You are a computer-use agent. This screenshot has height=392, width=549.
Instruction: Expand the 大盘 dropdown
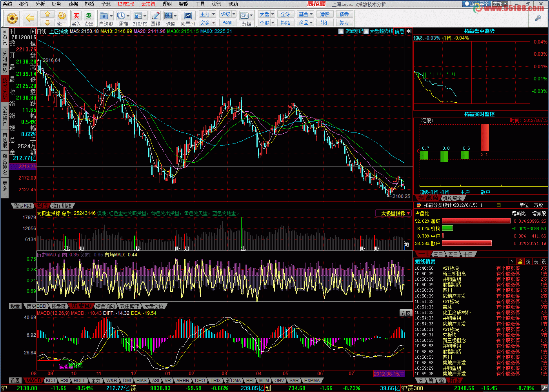coord(273,14)
